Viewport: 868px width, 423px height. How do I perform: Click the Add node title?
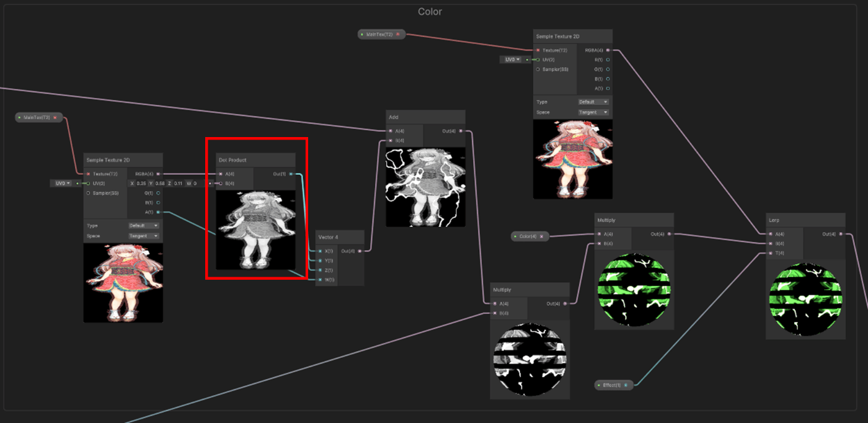point(393,117)
